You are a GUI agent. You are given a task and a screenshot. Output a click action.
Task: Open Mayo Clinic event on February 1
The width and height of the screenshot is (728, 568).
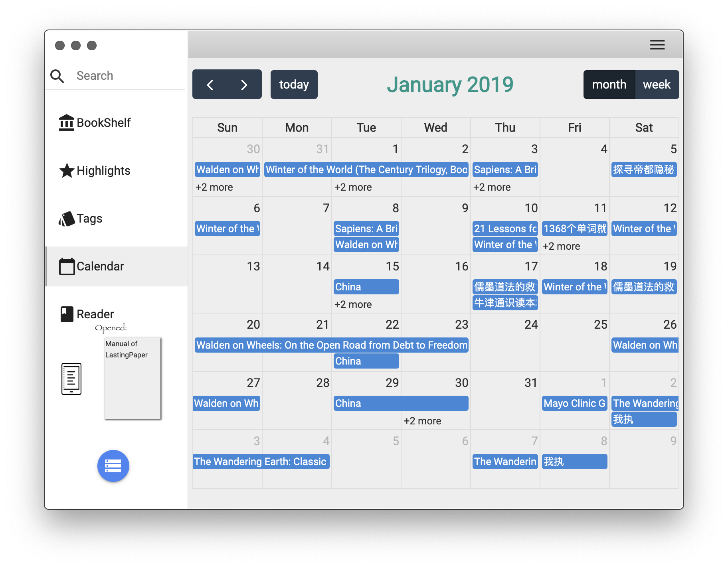point(575,403)
